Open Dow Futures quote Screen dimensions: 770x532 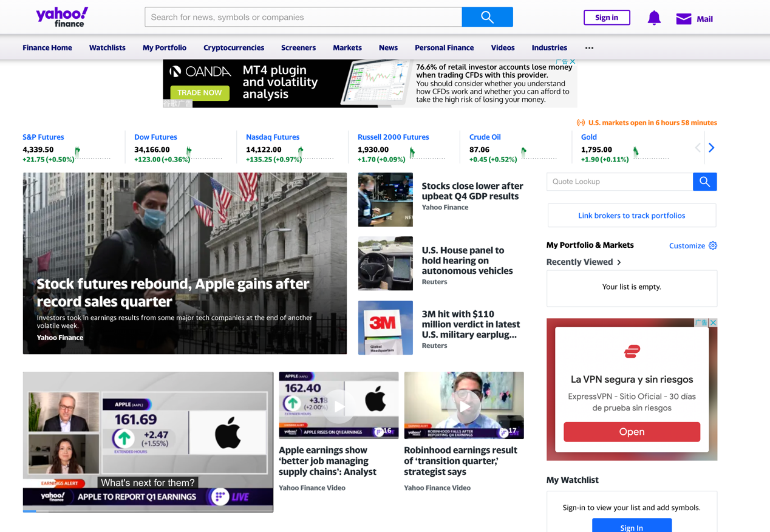[155, 137]
